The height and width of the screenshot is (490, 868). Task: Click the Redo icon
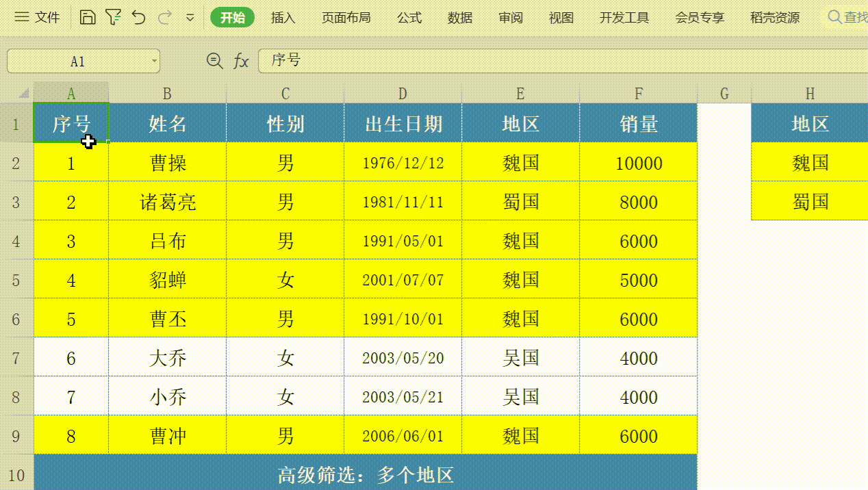(x=163, y=16)
